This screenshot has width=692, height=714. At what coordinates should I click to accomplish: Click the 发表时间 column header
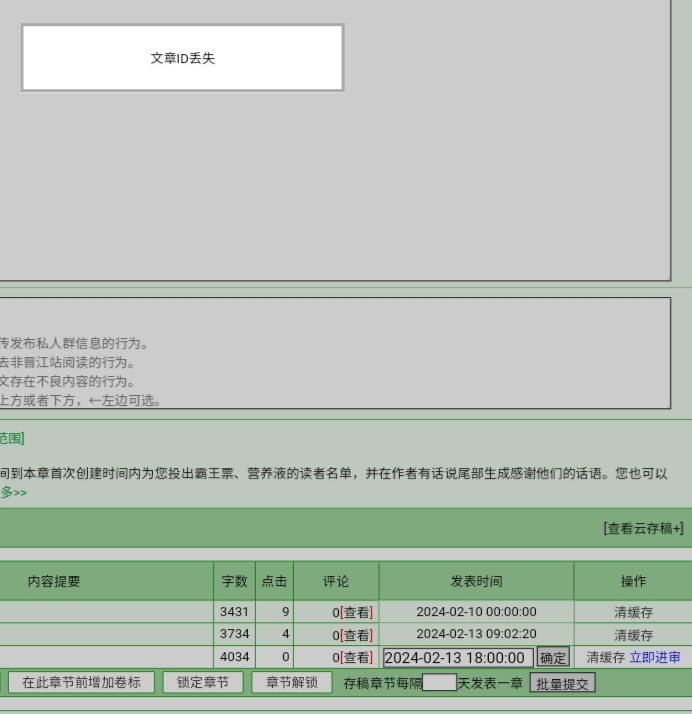(x=476, y=581)
